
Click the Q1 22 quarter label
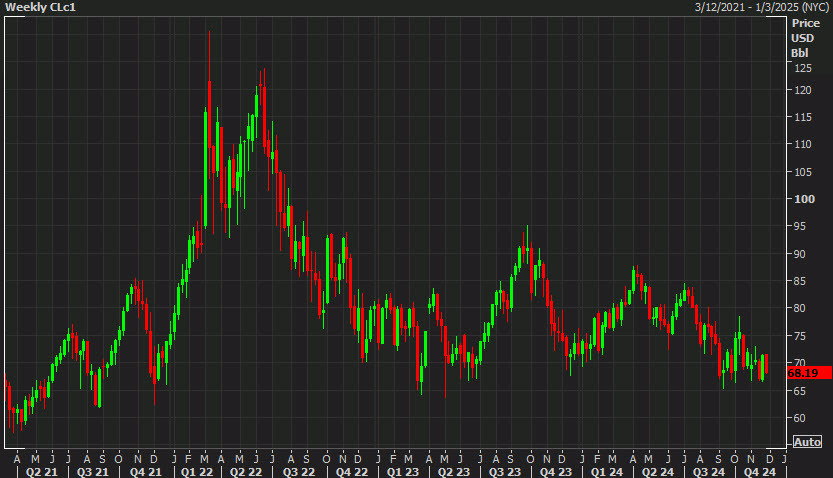[197, 472]
